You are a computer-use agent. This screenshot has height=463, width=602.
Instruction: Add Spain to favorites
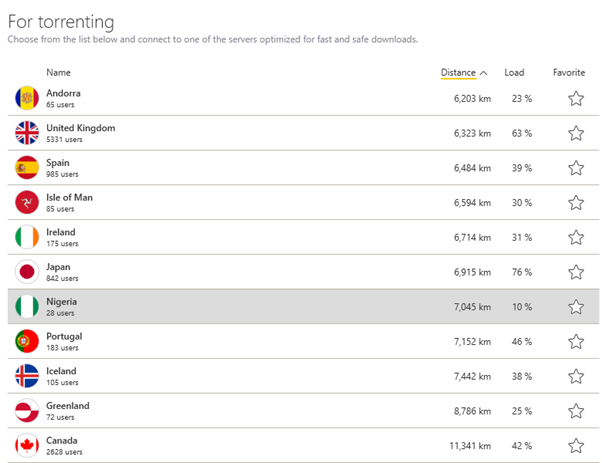click(x=576, y=168)
